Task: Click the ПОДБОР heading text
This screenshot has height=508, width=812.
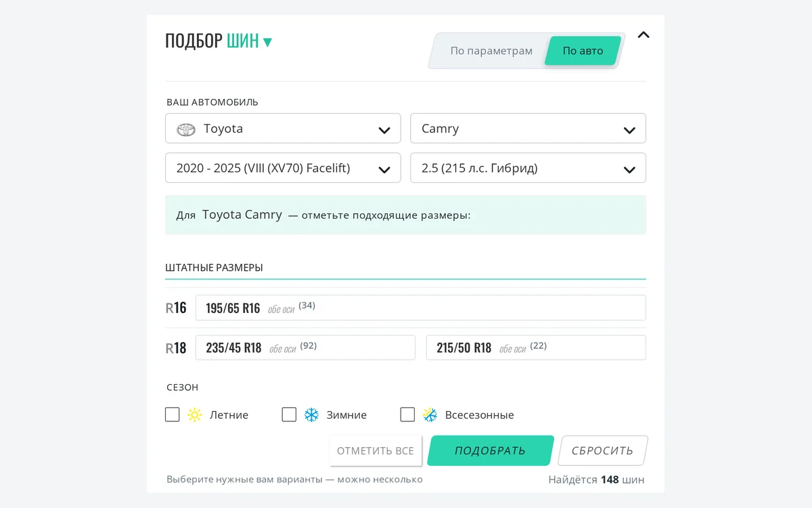Action: (194, 41)
